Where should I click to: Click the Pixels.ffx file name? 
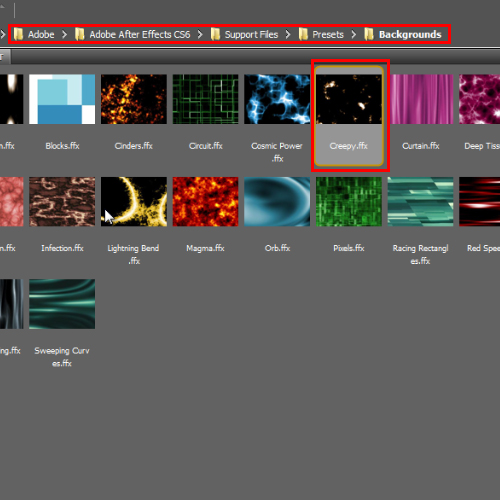(349, 248)
